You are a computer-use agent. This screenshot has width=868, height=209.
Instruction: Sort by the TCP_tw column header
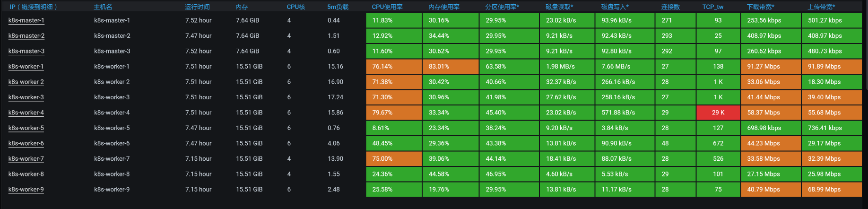pyautogui.click(x=712, y=7)
